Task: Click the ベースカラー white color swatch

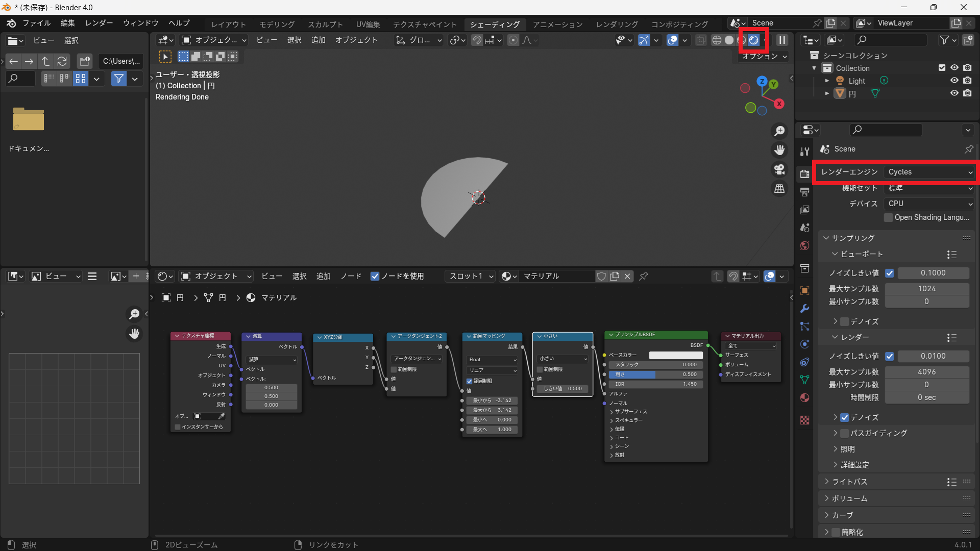Action: tap(675, 355)
